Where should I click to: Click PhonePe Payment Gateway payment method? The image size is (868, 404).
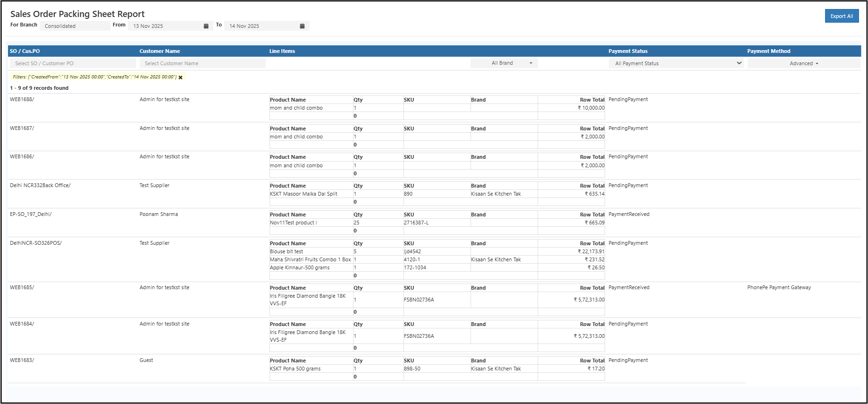point(779,287)
